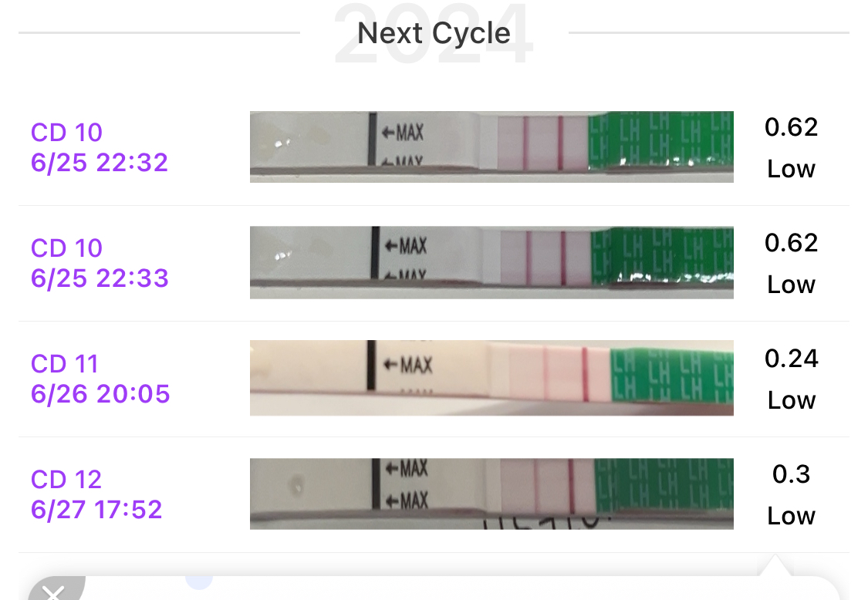Tap the 0.62 value in the 22:33 row
The image size is (868, 600).
coord(791,243)
